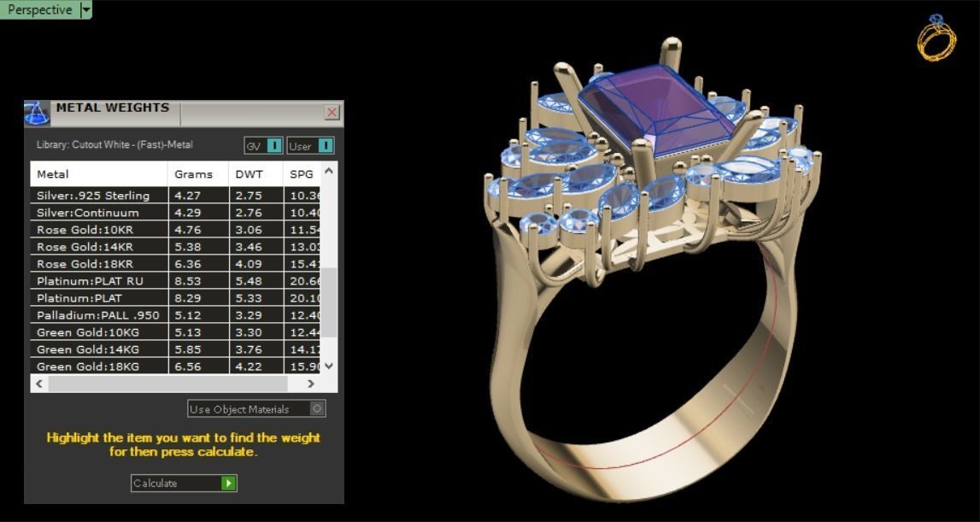Click the 6.56 grams value
This screenshot has width=980, height=522.
point(187,367)
